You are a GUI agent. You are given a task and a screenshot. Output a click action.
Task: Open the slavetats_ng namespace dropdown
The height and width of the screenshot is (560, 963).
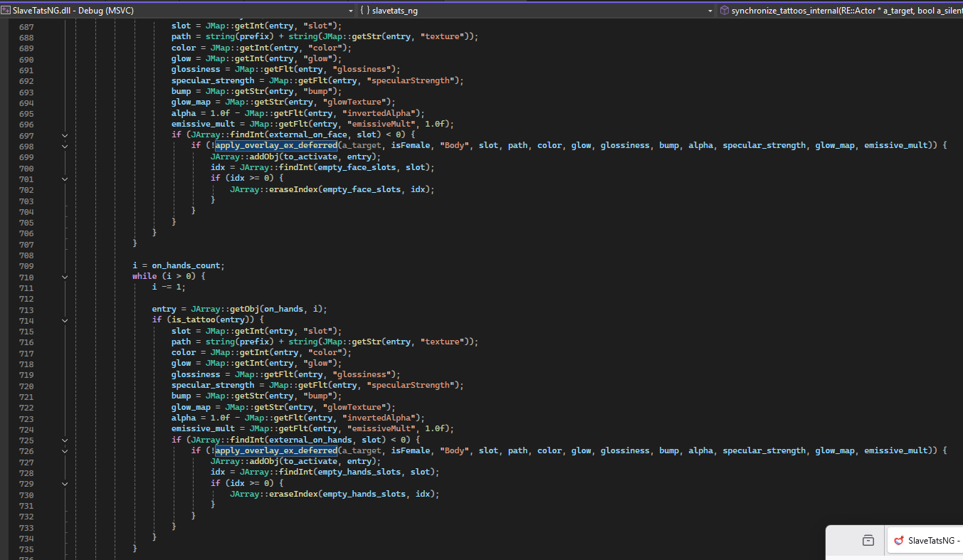point(536,11)
